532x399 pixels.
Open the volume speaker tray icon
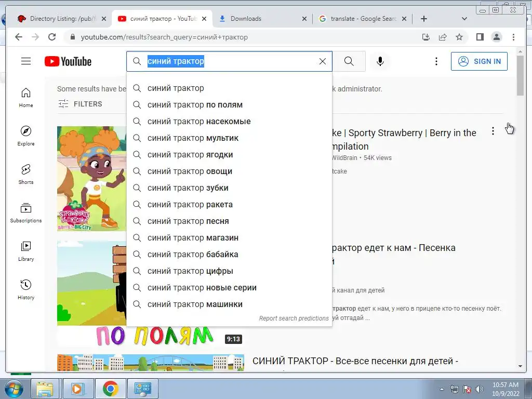[480, 389]
